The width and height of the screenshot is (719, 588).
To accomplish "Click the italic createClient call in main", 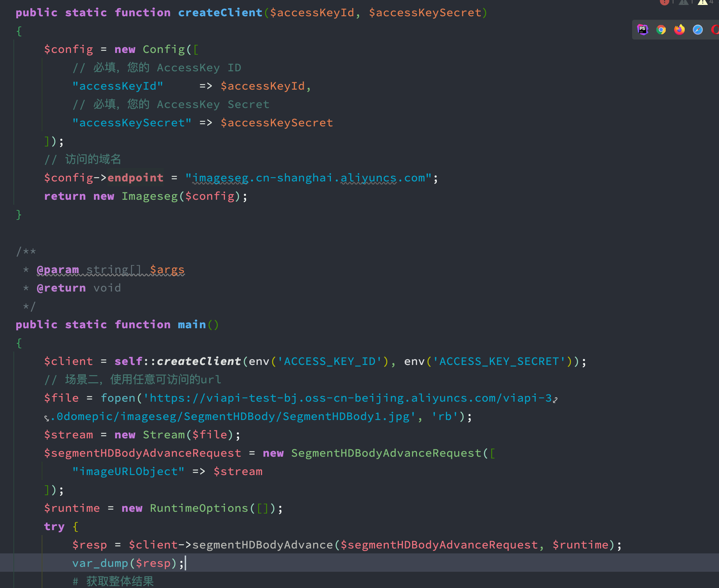I will click(198, 361).
